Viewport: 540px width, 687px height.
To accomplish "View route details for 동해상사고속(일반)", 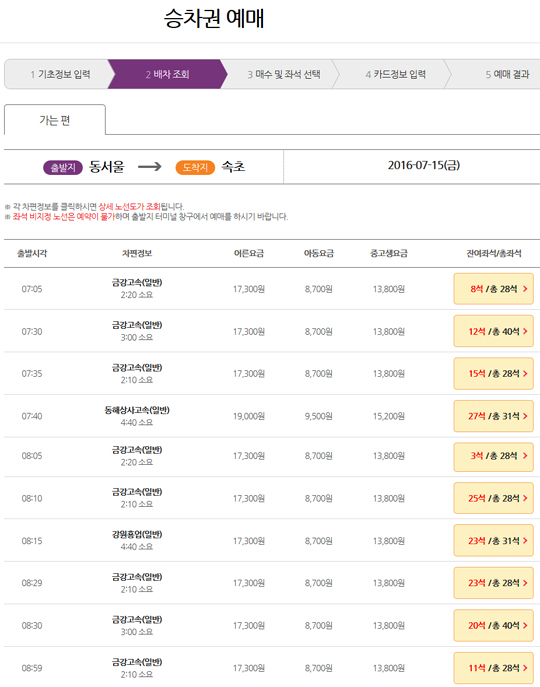I will pyautogui.click(x=137, y=410).
